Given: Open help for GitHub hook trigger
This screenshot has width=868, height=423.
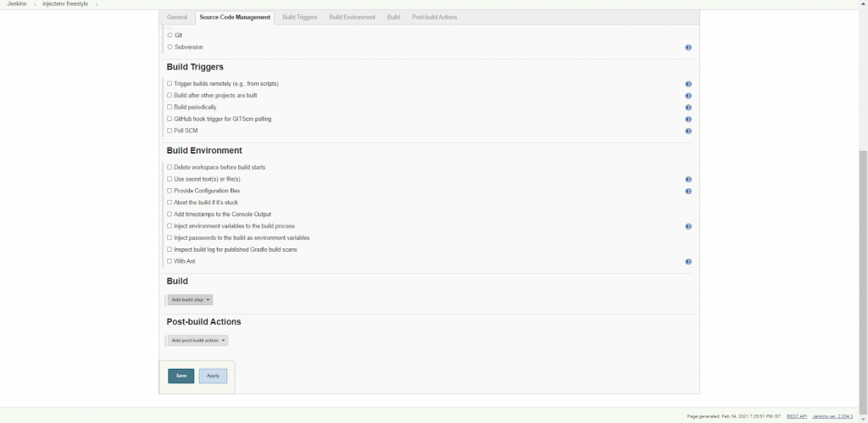Looking at the screenshot, I should (x=688, y=120).
